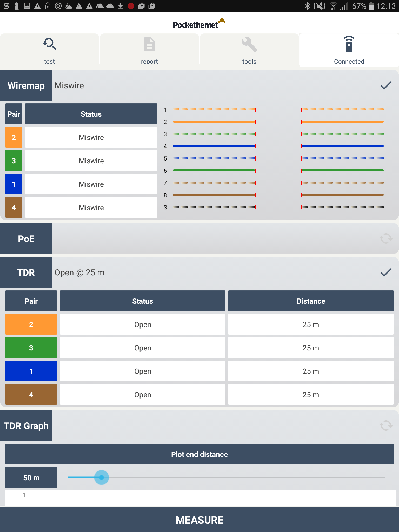
Task: Tap the report document icon
Action: point(149,44)
